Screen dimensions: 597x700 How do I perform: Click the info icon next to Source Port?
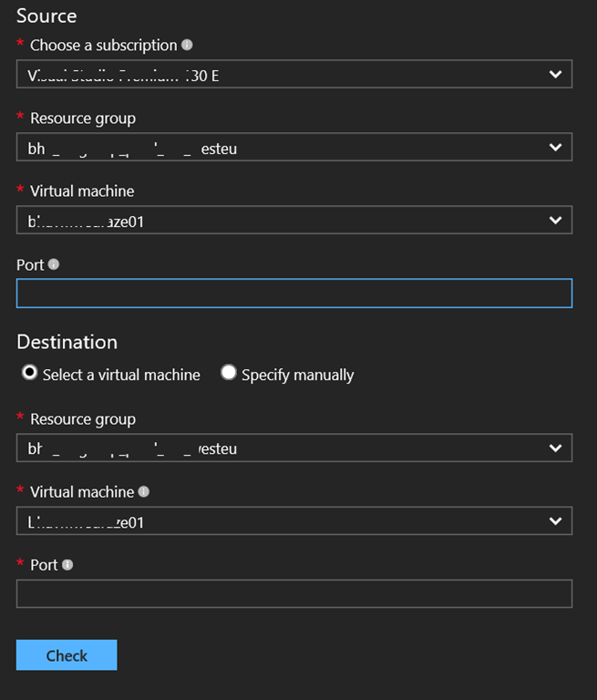(54, 264)
